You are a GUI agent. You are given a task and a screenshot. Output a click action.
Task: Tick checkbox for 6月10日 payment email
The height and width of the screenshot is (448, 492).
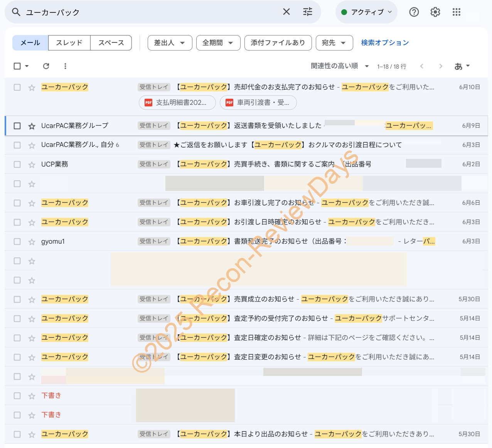(x=17, y=88)
